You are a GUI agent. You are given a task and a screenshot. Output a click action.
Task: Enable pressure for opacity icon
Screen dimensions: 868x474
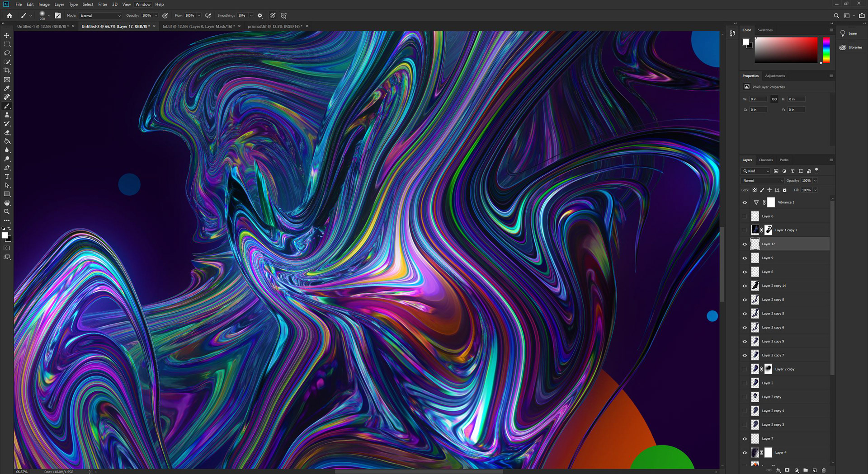point(165,15)
